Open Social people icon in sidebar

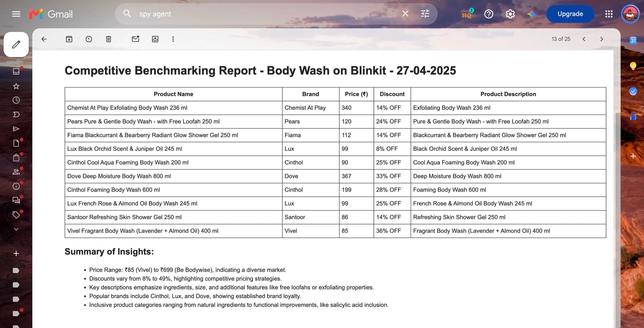16,172
